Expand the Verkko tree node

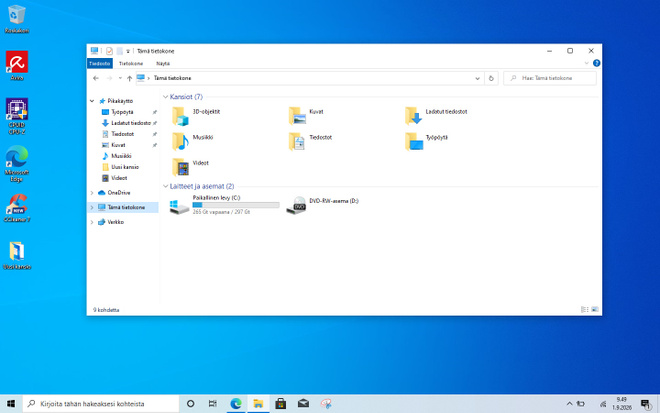[x=92, y=222]
